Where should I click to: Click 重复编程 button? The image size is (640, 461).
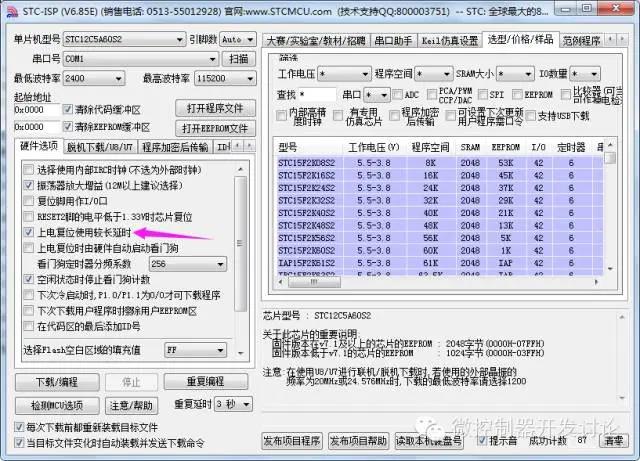(206, 382)
